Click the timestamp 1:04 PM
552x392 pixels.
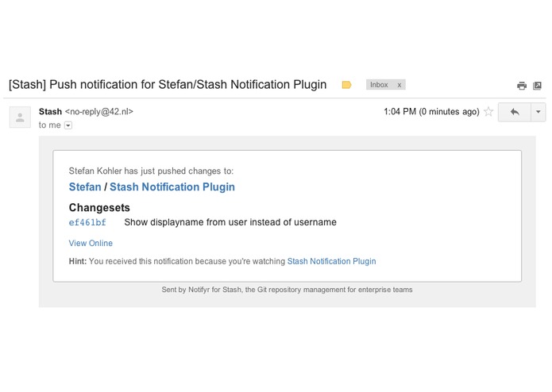[431, 111]
